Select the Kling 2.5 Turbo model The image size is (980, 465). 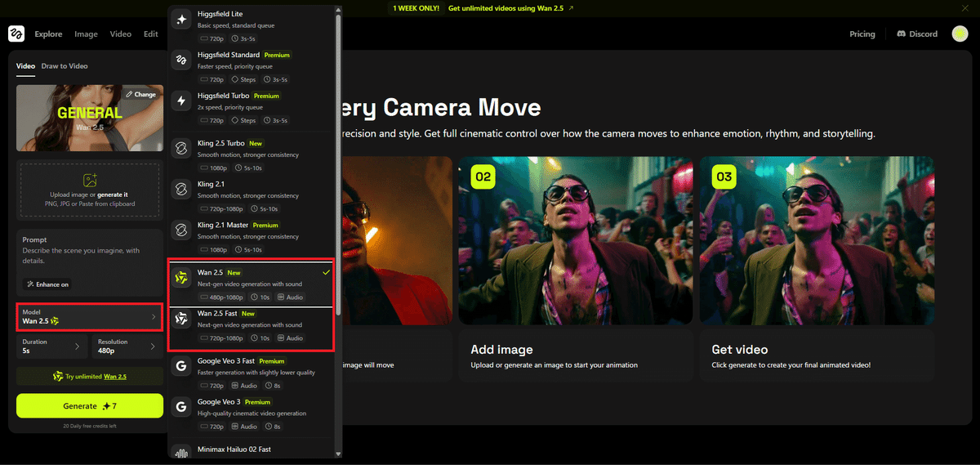pyautogui.click(x=253, y=154)
